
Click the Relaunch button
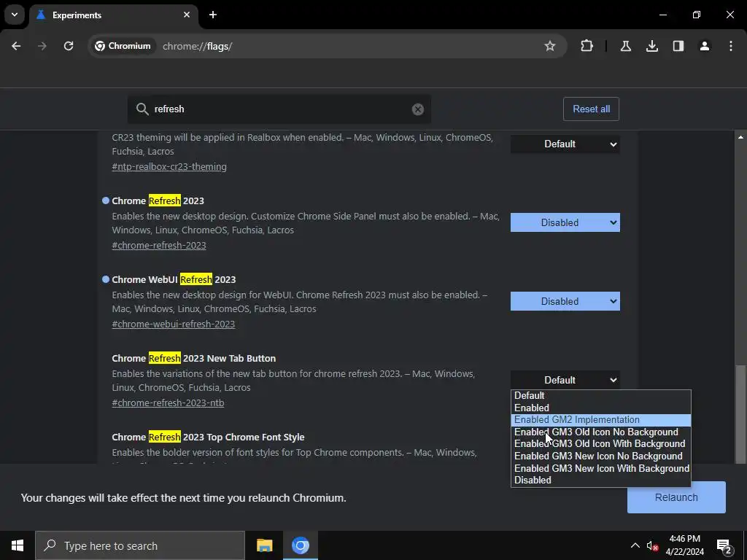(x=676, y=497)
